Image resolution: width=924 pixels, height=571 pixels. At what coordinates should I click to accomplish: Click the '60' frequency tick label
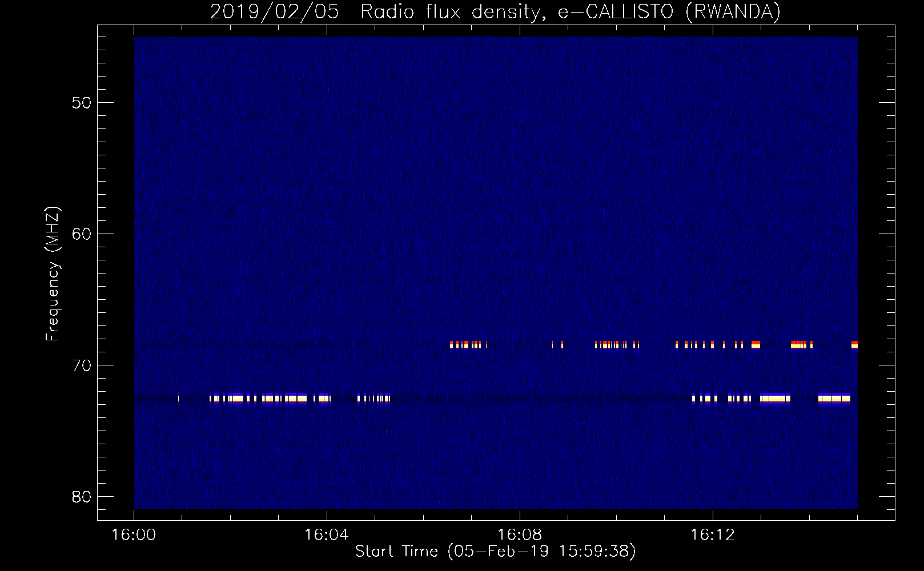[x=82, y=234]
